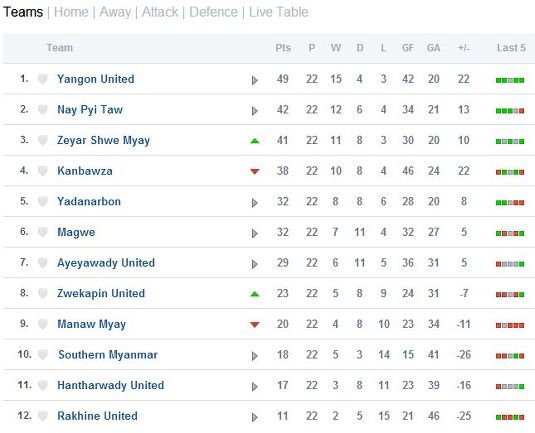535x433 pixels.
Task: Switch to the Home table tab
Action: pyautogui.click(x=71, y=12)
